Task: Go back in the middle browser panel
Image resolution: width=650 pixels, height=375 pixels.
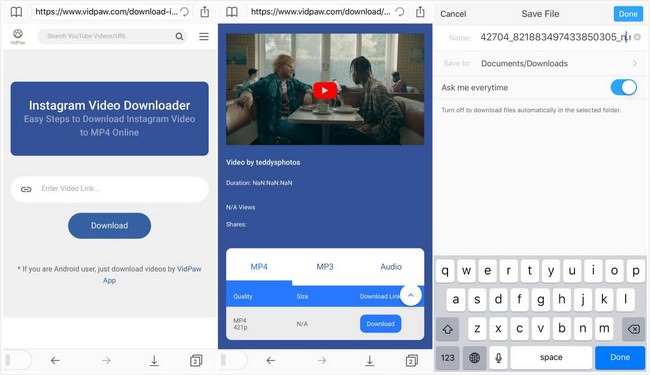Action: [x=270, y=360]
